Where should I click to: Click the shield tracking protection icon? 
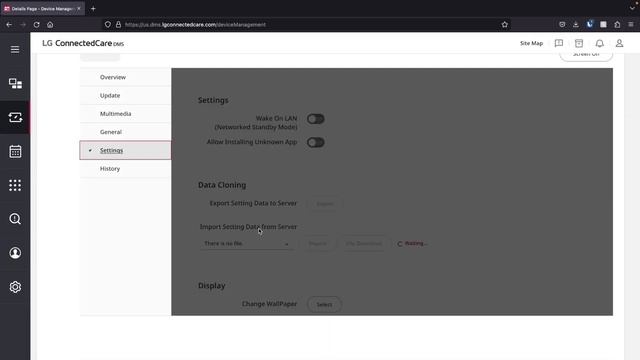(108, 24)
